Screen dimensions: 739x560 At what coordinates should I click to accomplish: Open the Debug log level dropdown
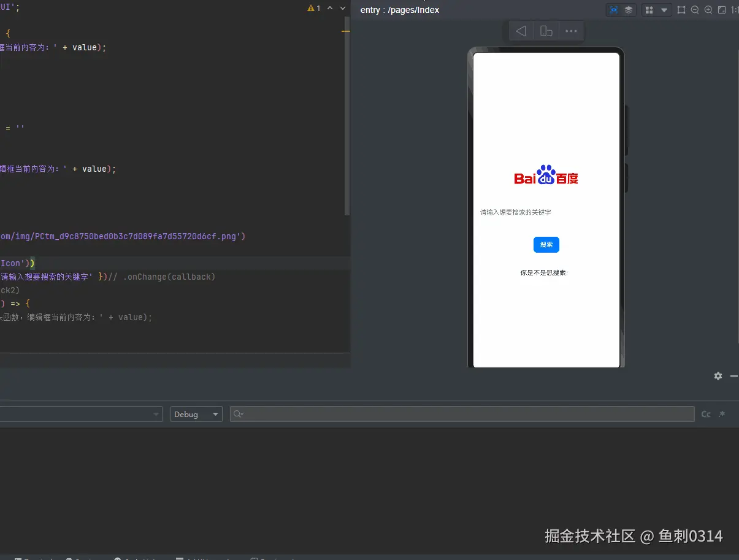click(x=196, y=414)
